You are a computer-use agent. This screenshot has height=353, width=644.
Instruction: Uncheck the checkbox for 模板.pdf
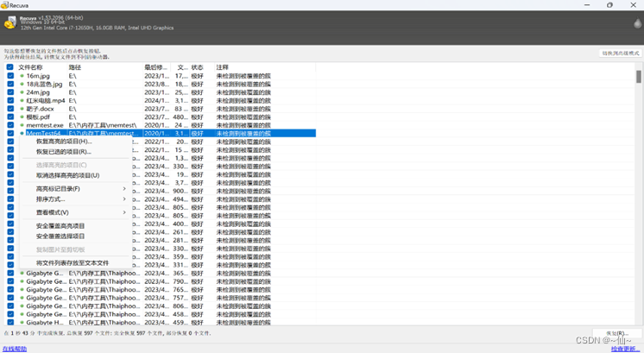[x=10, y=117]
